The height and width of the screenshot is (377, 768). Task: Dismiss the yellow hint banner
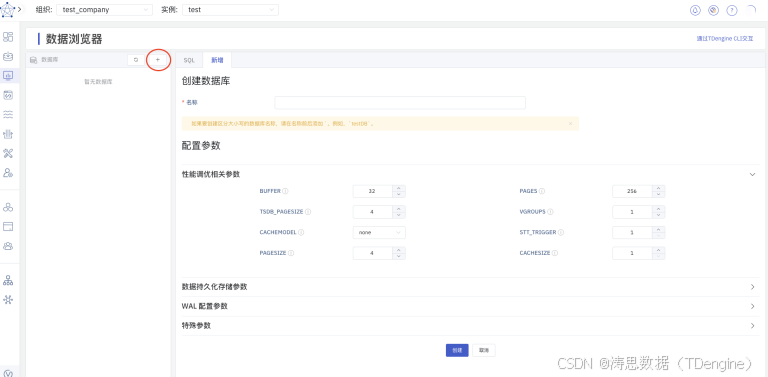click(570, 123)
